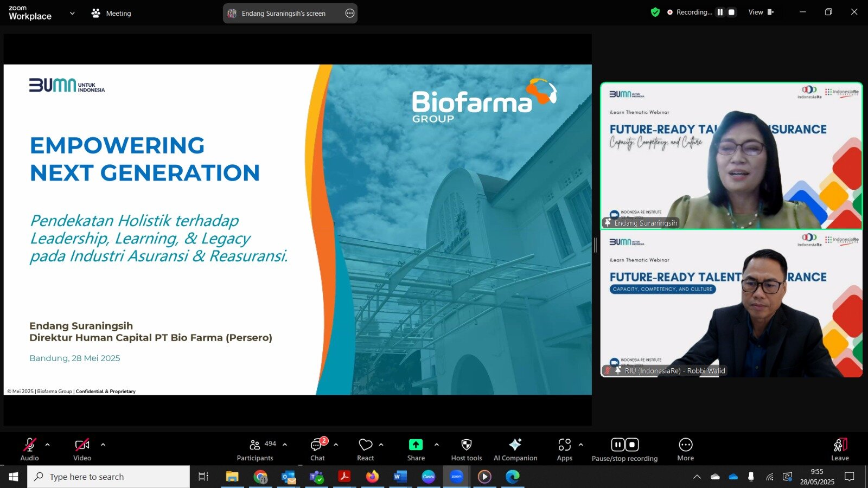868x488 pixels.
Task: Open AI Companion
Action: (515, 450)
